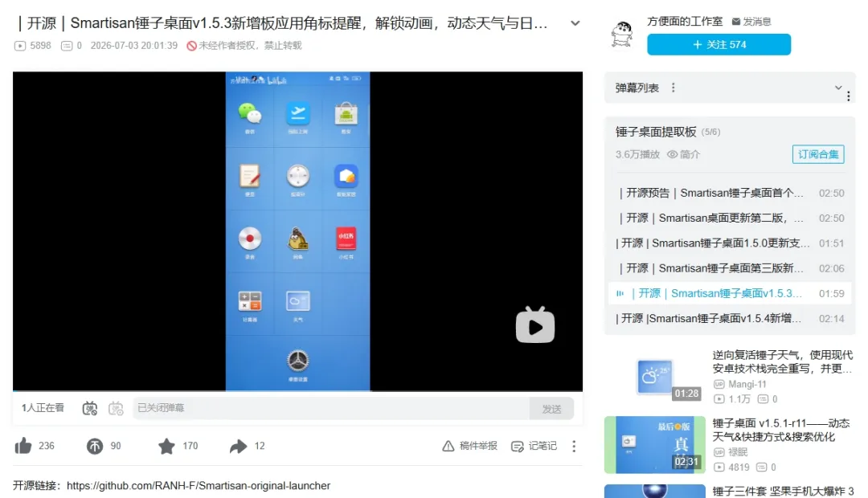Screen dimensions: 868x498
Task: Click the 发送 send button
Action: point(551,408)
